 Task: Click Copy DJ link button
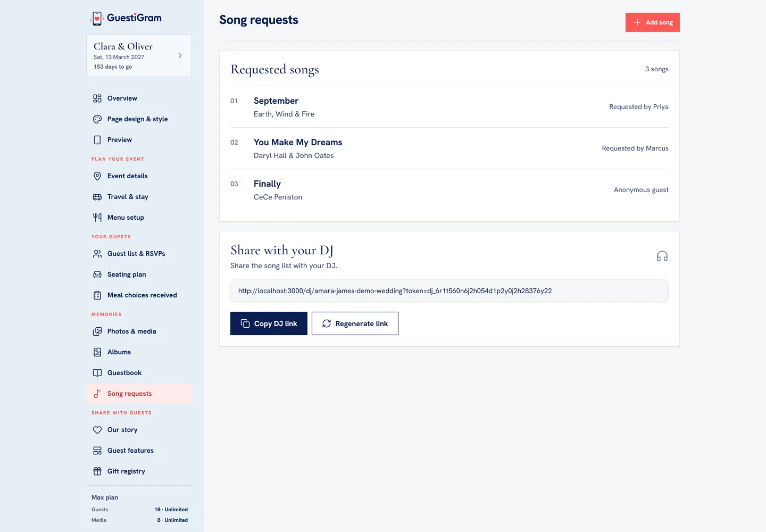269,323
